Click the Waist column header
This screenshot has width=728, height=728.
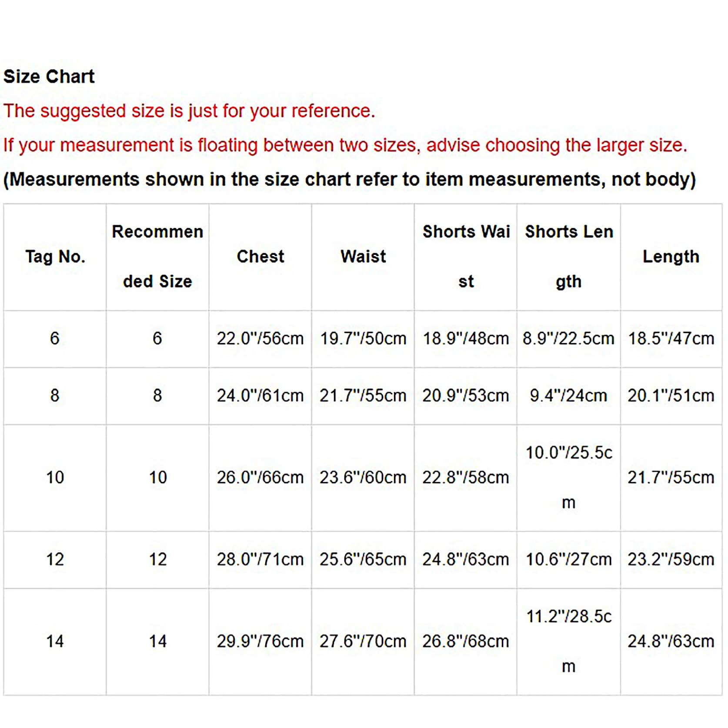tap(363, 257)
